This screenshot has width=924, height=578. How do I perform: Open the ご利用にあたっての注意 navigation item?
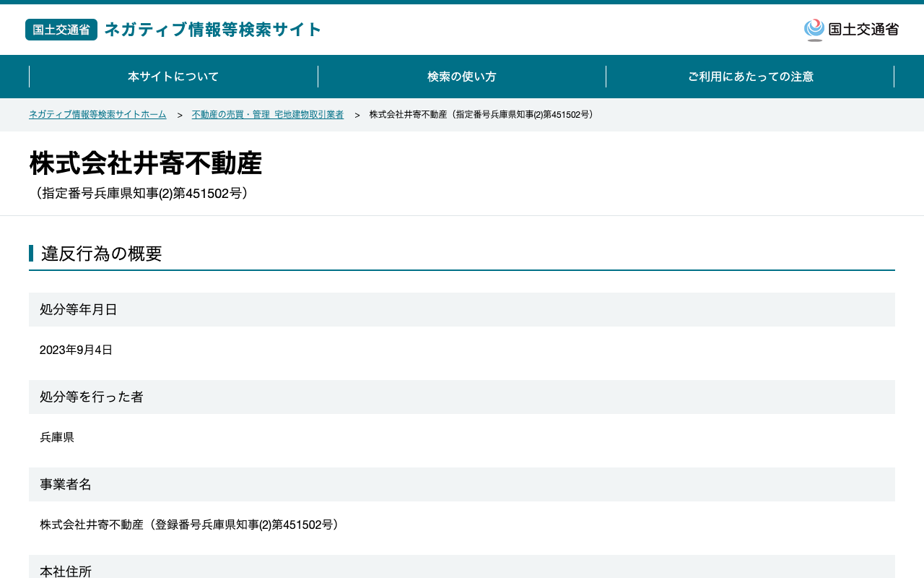pos(750,77)
